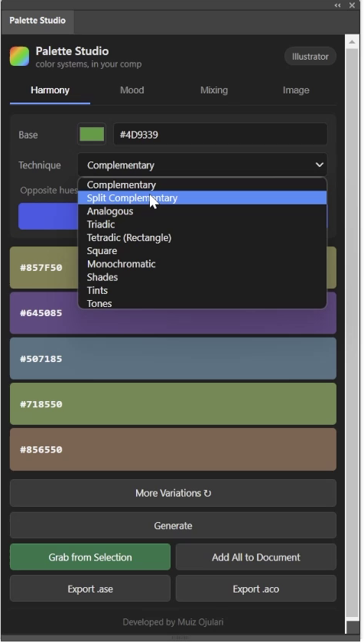Click the blue button behind the dropdown

coord(48,216)
